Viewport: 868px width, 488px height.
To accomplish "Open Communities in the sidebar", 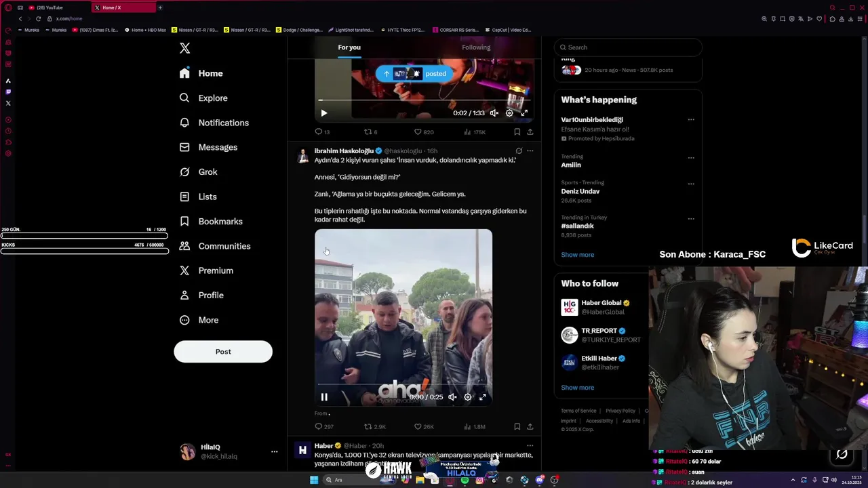I will pos(215,246).
